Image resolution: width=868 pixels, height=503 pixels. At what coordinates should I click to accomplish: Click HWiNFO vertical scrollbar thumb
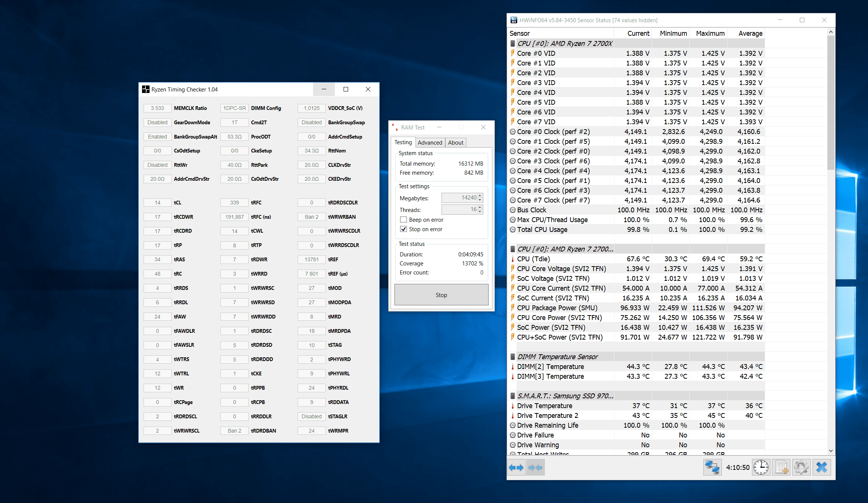point(831,102)
